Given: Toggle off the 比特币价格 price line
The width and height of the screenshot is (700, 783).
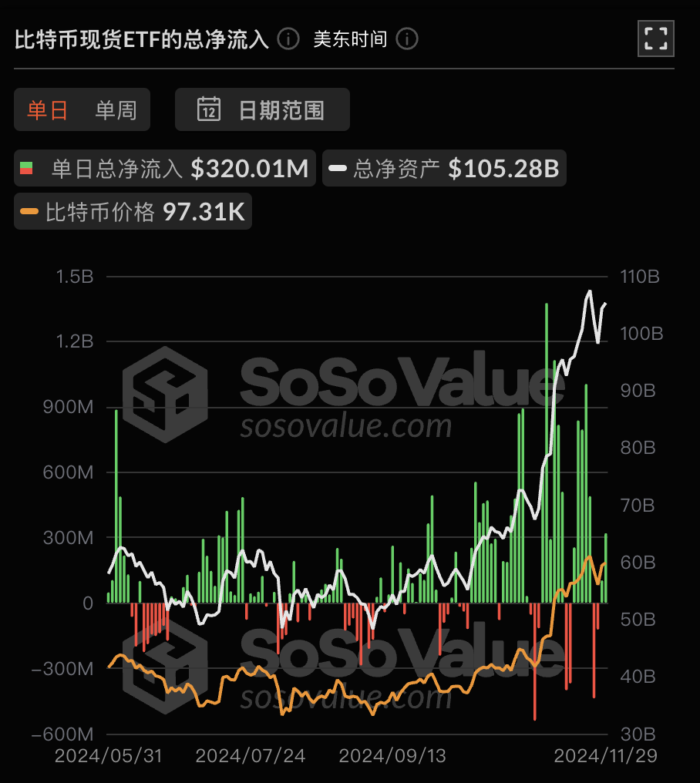Looking at the screenshot, I should click(131, 210).
